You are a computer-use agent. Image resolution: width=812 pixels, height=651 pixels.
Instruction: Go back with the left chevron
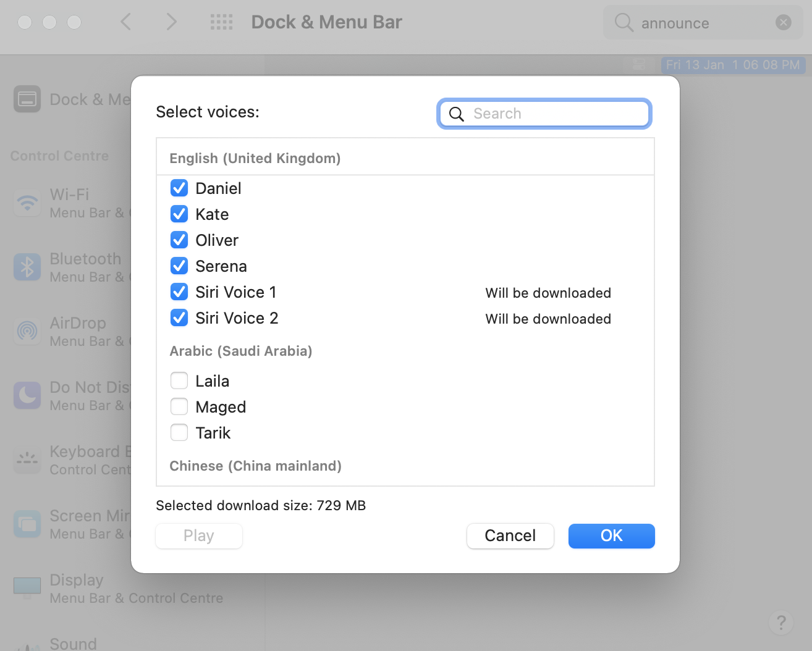click(x=126, y=22)
